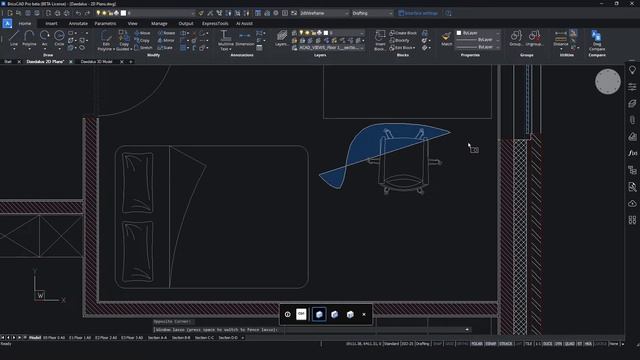640x360 pixels.
Task: Select the Polyline tool
Action: tap(29, 38)
